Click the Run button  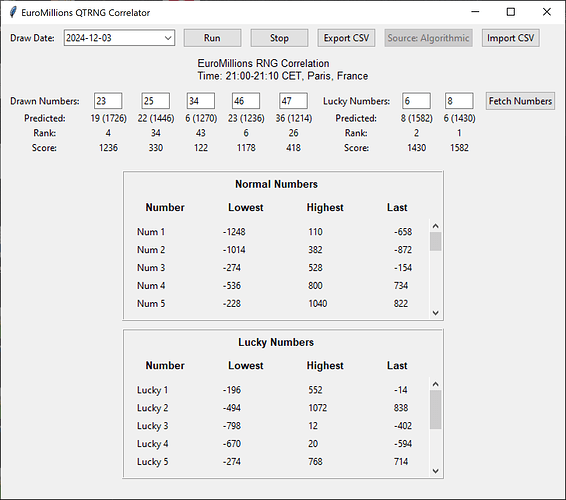pos(212,38)
